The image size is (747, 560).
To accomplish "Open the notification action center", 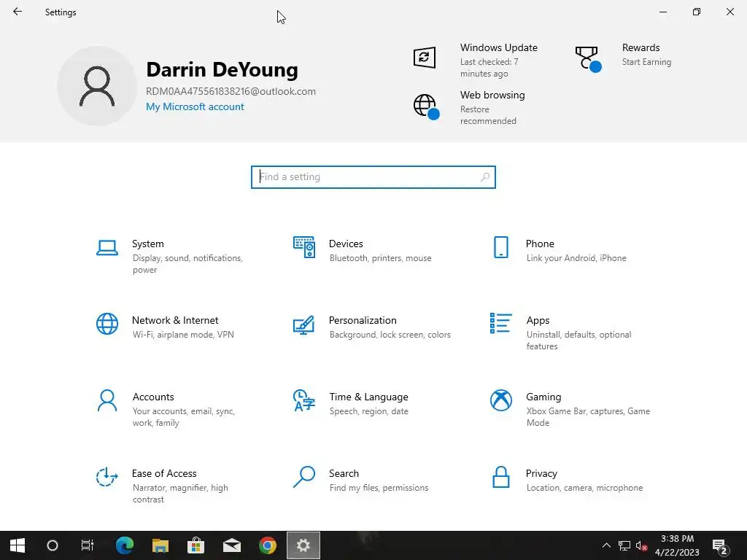I will coord(720,547).
